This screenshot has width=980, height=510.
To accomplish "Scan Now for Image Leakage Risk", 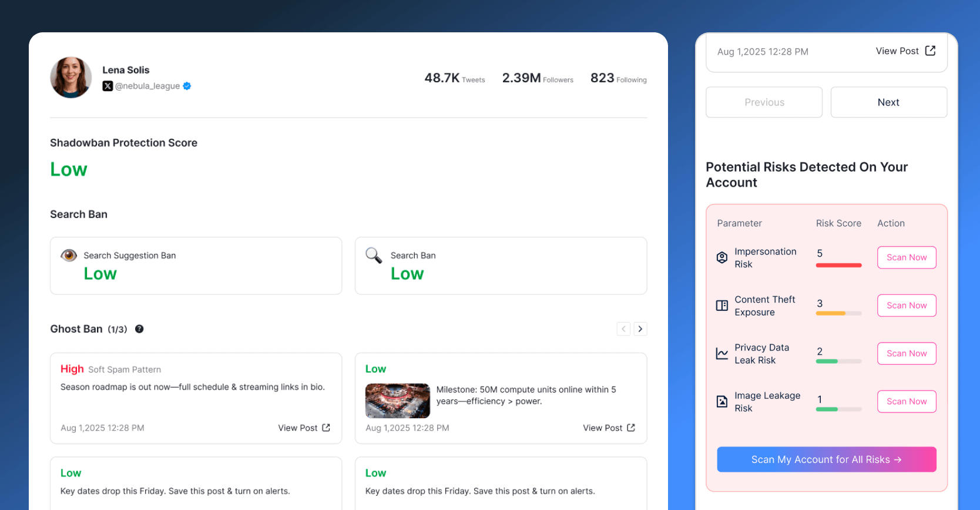I will (x=907, y=401).
